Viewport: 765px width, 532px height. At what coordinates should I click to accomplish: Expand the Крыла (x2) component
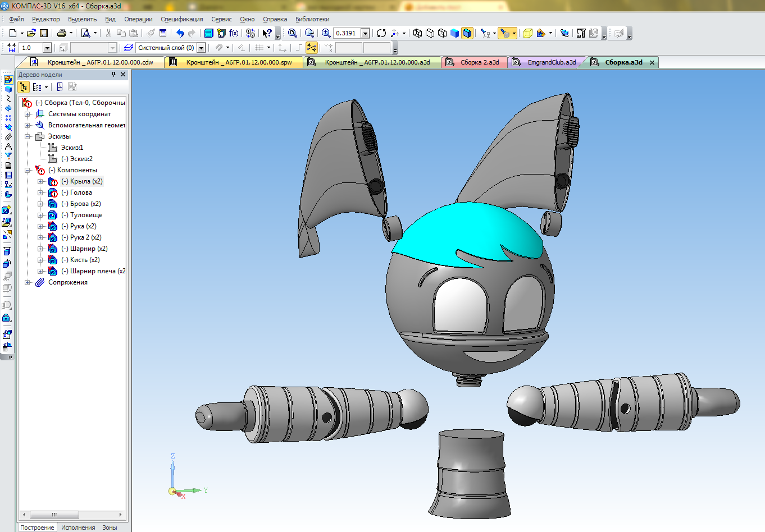point(40,181)
